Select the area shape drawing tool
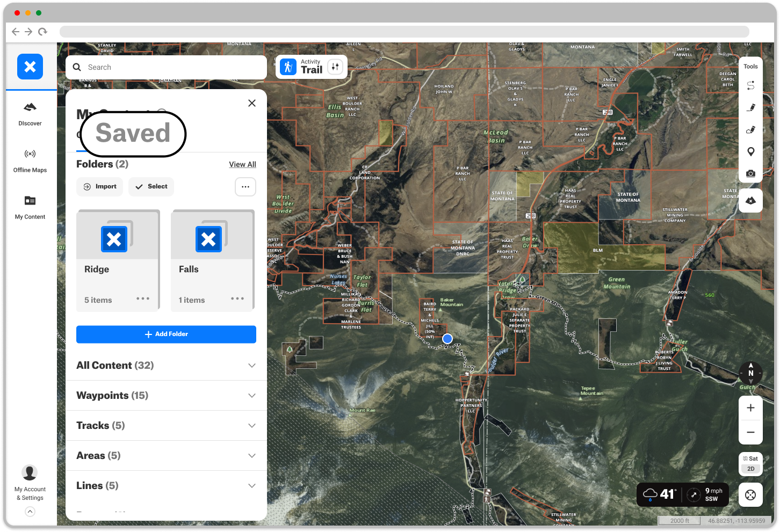780x532 pixels. [750, 129]
